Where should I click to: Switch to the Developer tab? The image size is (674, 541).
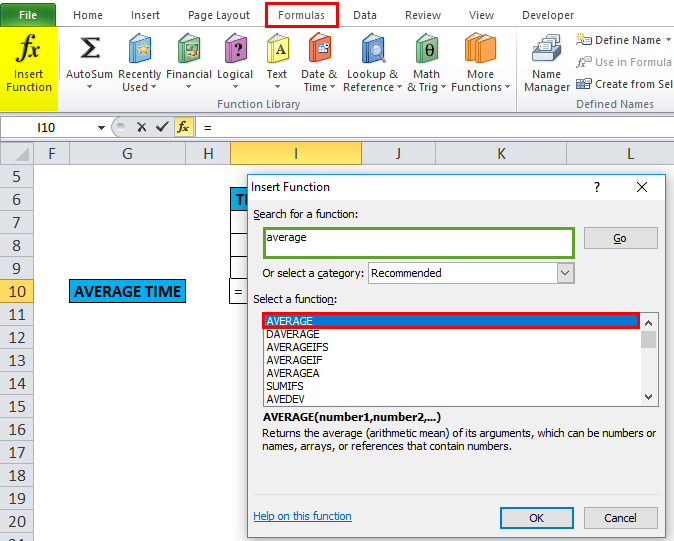[x=548, y=15]
